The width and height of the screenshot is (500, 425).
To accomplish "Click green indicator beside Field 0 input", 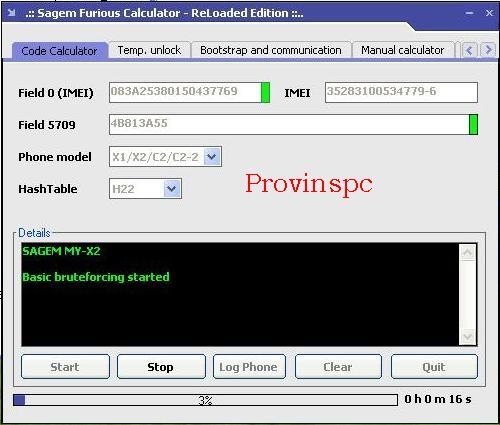I will [265, 92].
